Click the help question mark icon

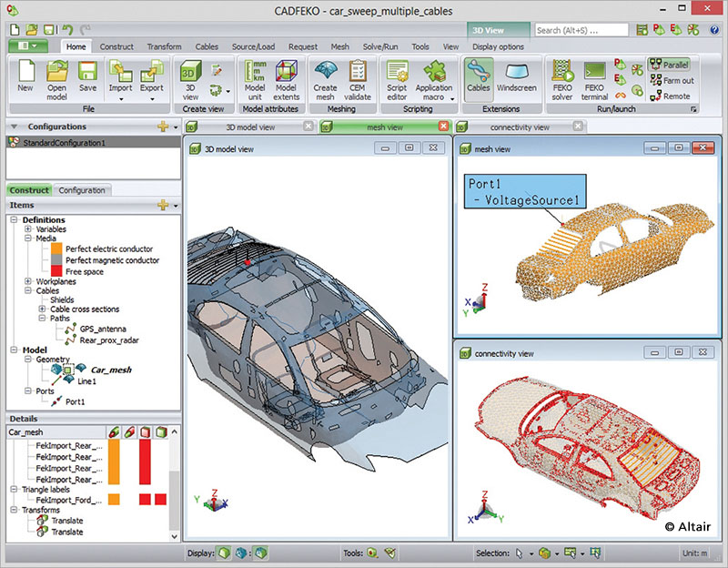[x=714, y=30]
